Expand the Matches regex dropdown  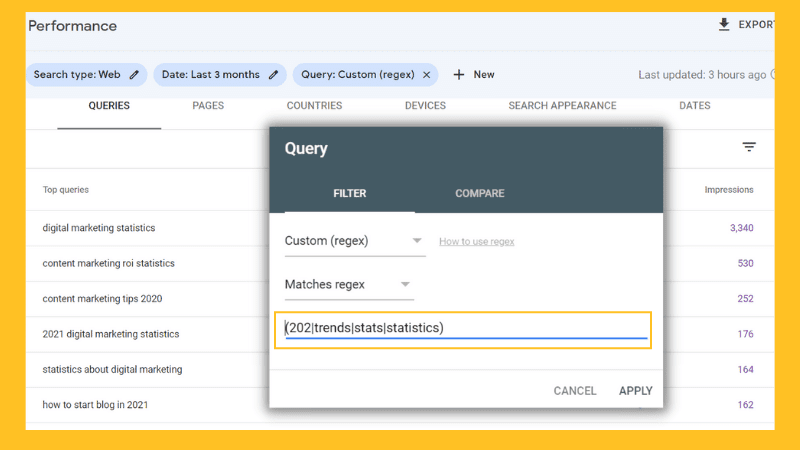click(406, 285)
